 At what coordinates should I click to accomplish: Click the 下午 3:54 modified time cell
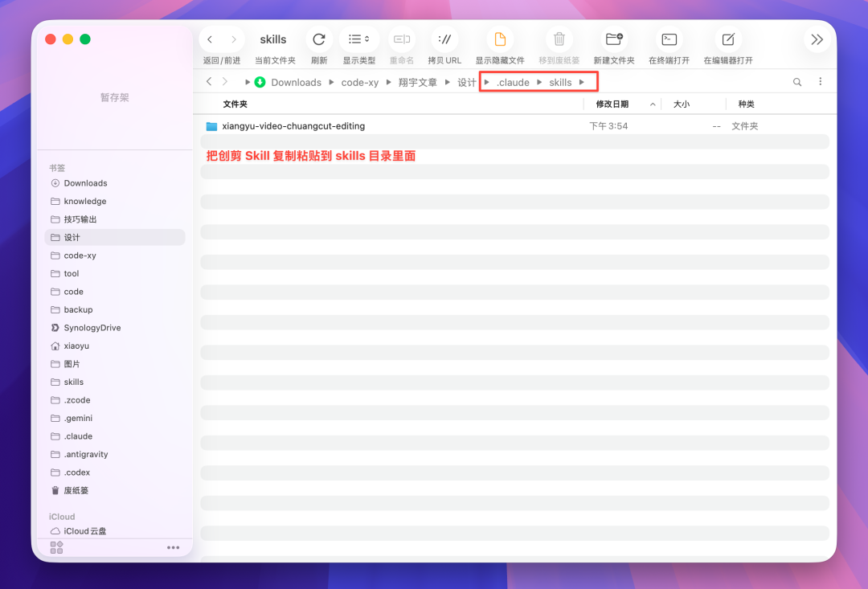[x=608, y=126]
